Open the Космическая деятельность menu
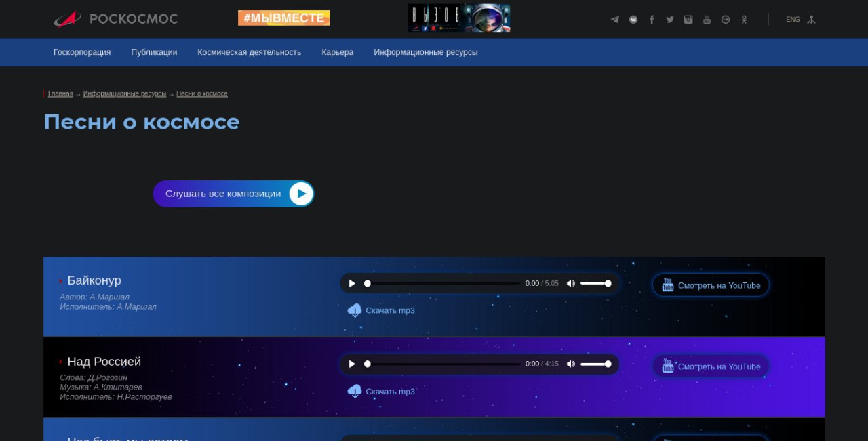The image size is (868, 441). point(250,52)
